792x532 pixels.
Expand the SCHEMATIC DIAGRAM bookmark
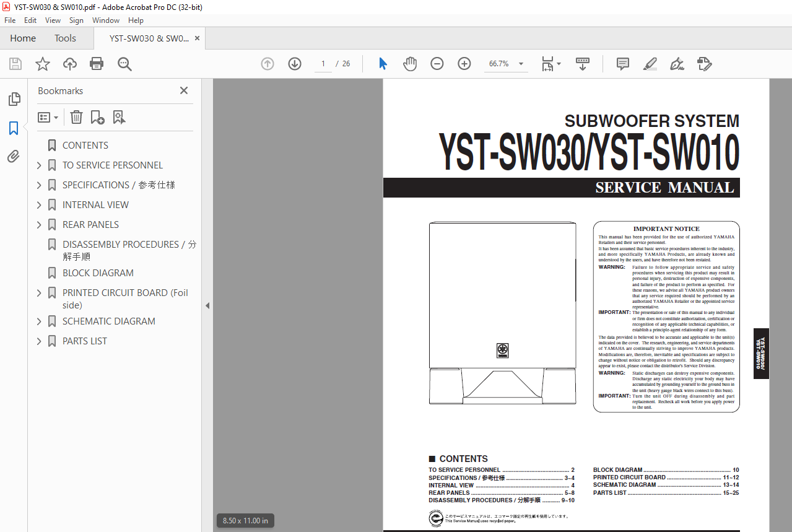39,321
